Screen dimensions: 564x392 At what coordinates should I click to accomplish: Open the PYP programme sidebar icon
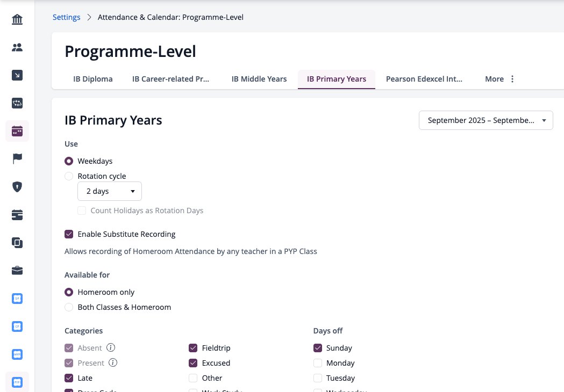point(17,382)
